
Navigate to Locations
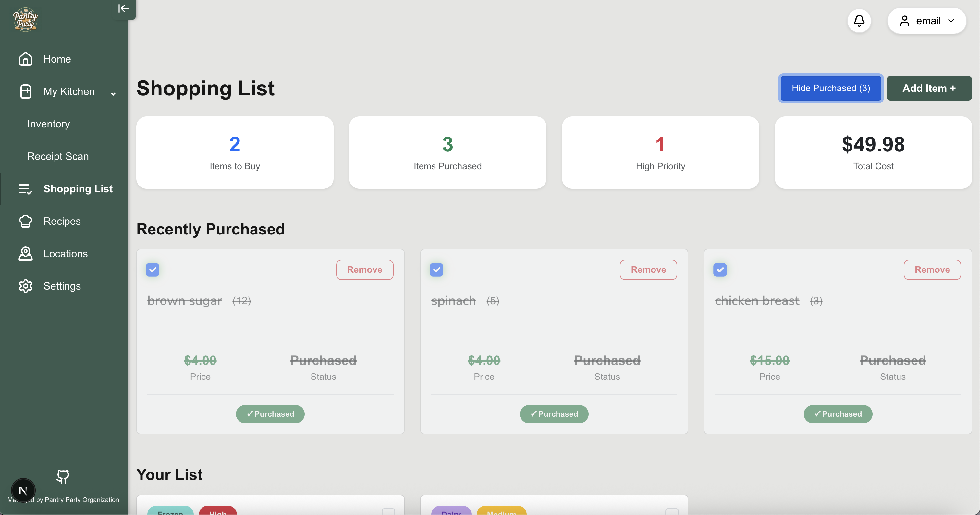66,254
